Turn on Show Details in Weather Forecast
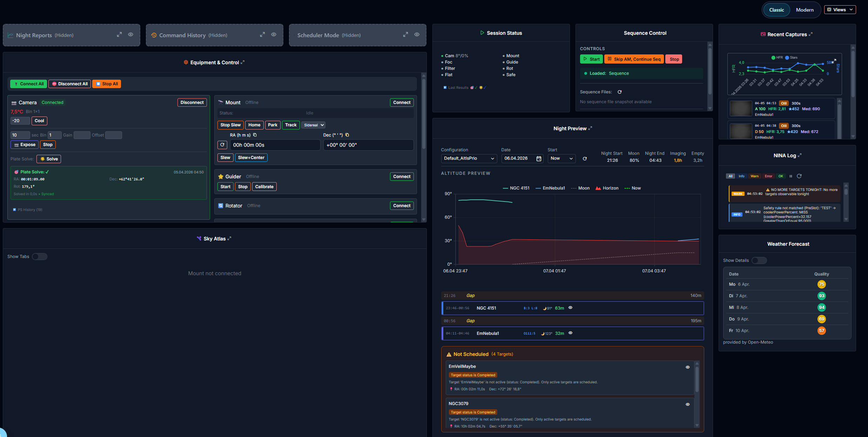 point(759,260)
